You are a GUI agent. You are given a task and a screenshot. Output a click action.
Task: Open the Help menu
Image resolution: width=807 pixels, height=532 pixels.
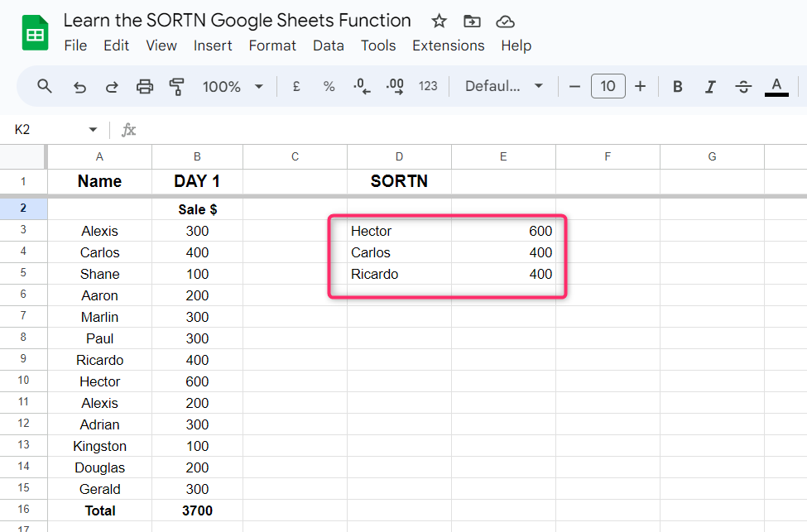click(516, 46)
